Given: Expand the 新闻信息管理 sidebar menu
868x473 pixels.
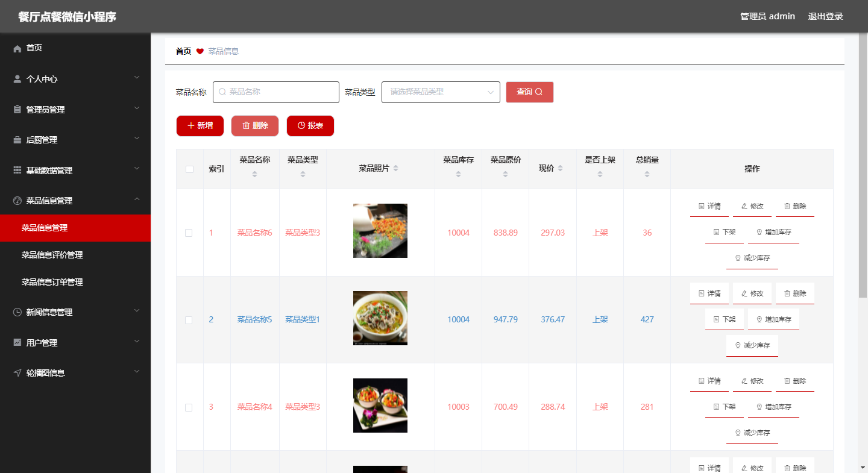Looking at the screenshot, I should pyautogui.click(x=75, y=312).
